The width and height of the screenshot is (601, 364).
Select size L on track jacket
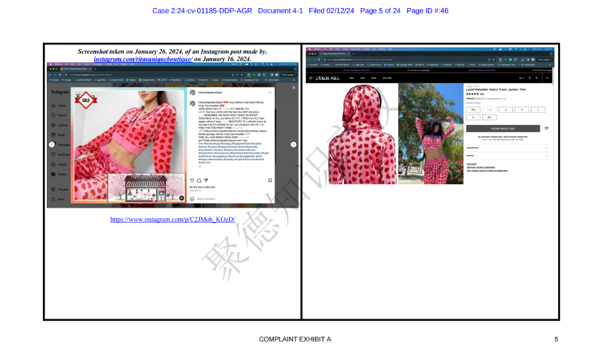coord(538,110)
